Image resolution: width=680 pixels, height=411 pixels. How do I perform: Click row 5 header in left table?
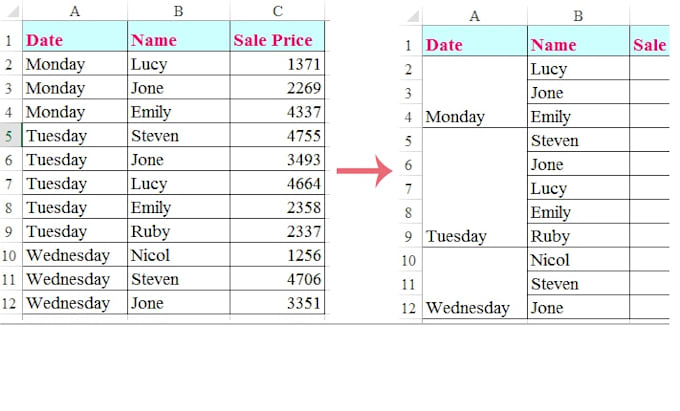tap(11, 136)
